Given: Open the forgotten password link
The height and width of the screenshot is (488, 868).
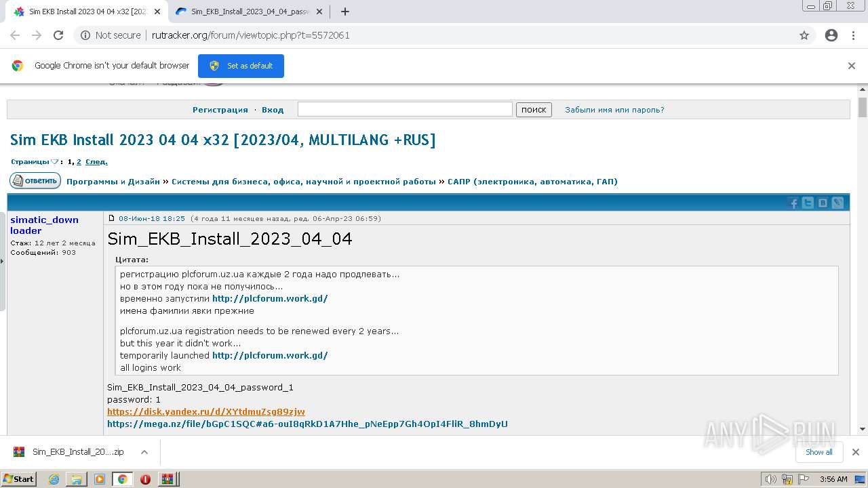Looking at the screenshot, I should point(614,110).
